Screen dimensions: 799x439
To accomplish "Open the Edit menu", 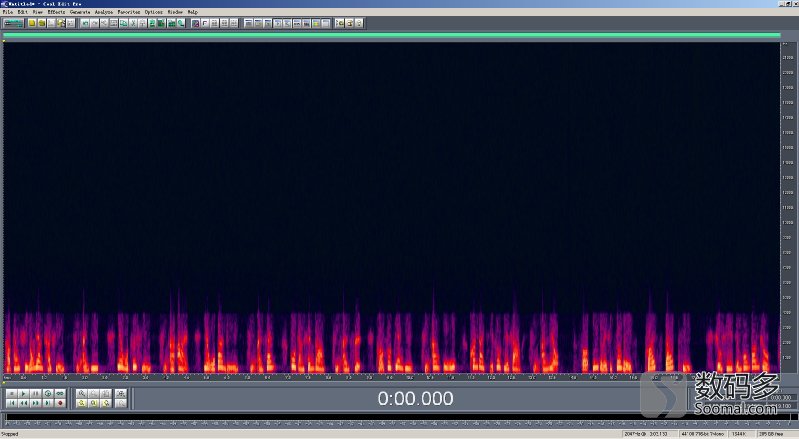I will (x=22, y=12).
